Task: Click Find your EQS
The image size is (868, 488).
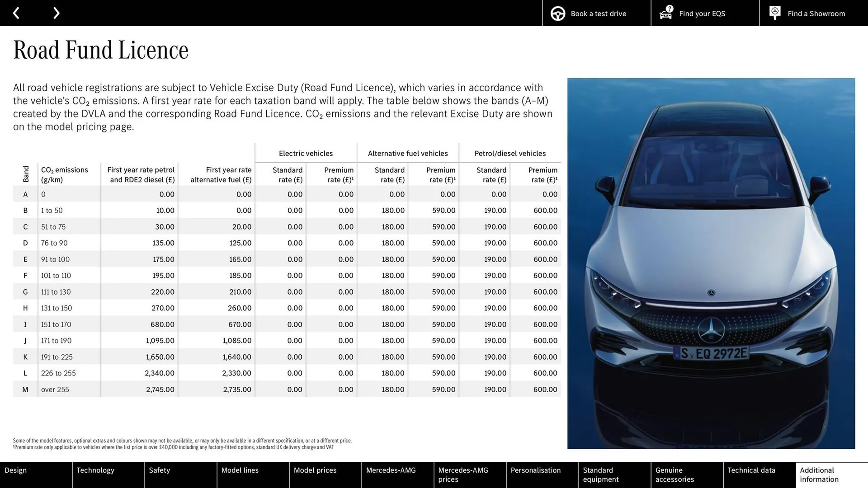Action: click(702, 14)
